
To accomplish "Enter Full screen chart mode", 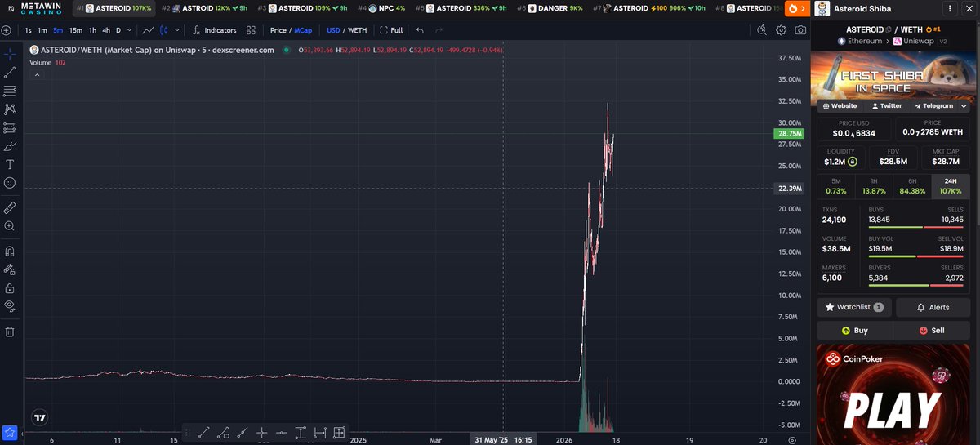I will point(391,30).
